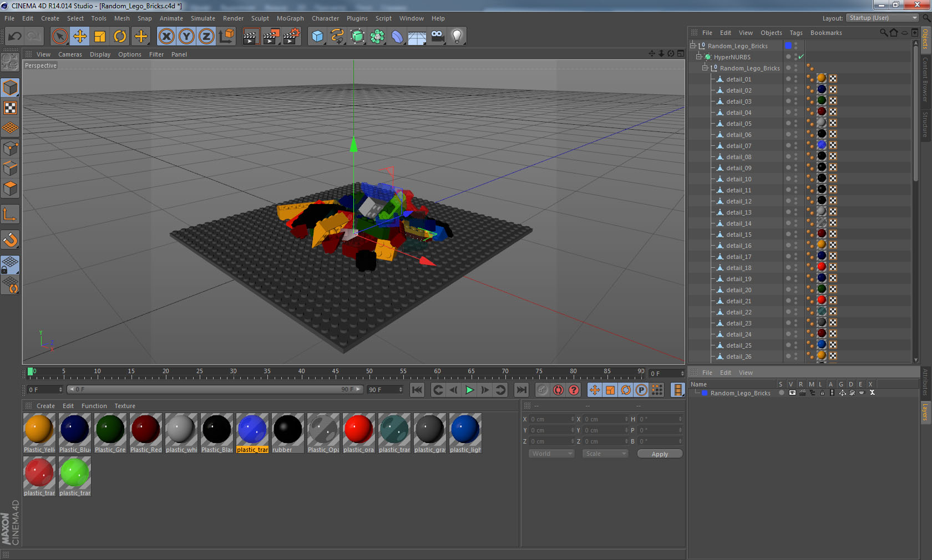932x560 pixels.
Task: Open the Render menu
Action: pos(233,18)
